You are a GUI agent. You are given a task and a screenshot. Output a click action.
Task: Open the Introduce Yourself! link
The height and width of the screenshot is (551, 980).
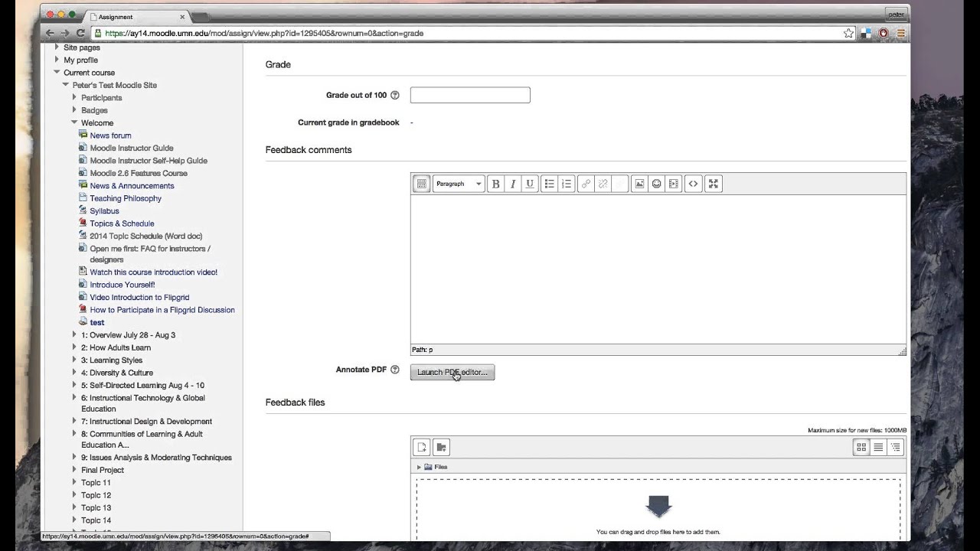(122, 285)
